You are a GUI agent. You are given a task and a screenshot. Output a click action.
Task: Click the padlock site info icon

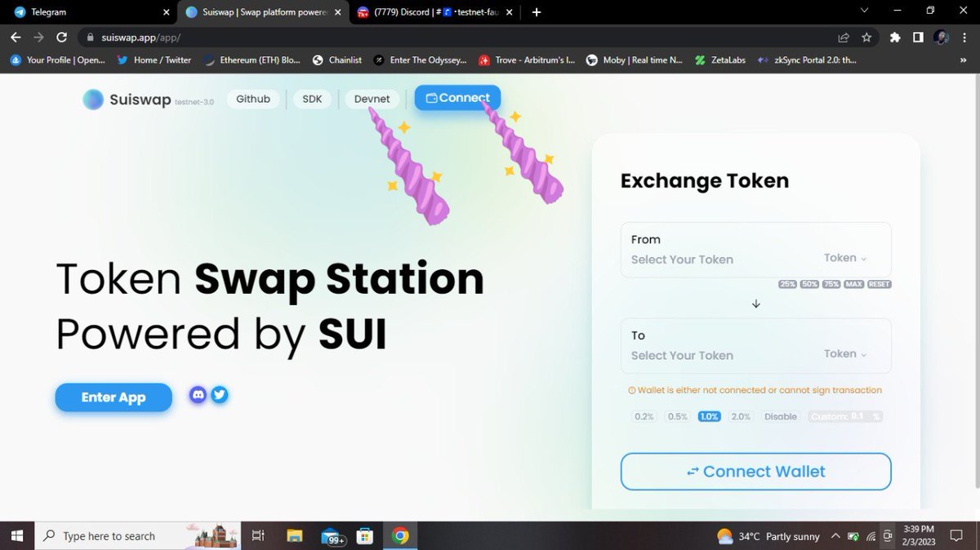[90, 38]
